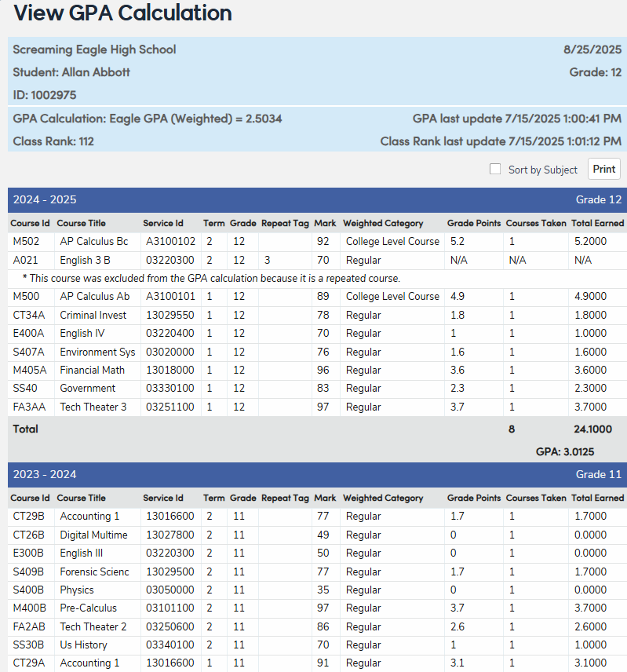627x672 pixels.
Task: Click Digital Multime course title
Action: coord(94,535)
